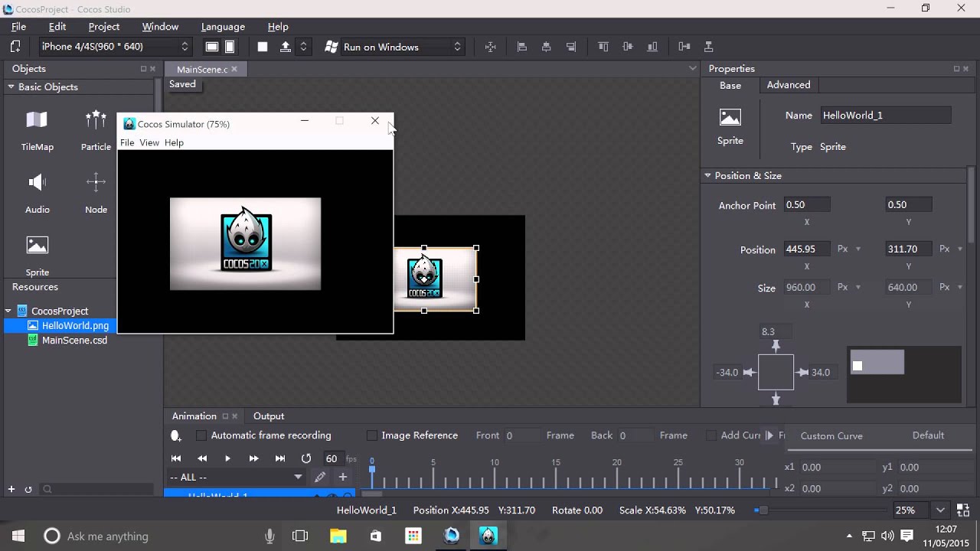This screenshot has height=551, width=980.
Task: Click the align right toolbar icon
Action: pyautogui.click(x=571, y=47)
